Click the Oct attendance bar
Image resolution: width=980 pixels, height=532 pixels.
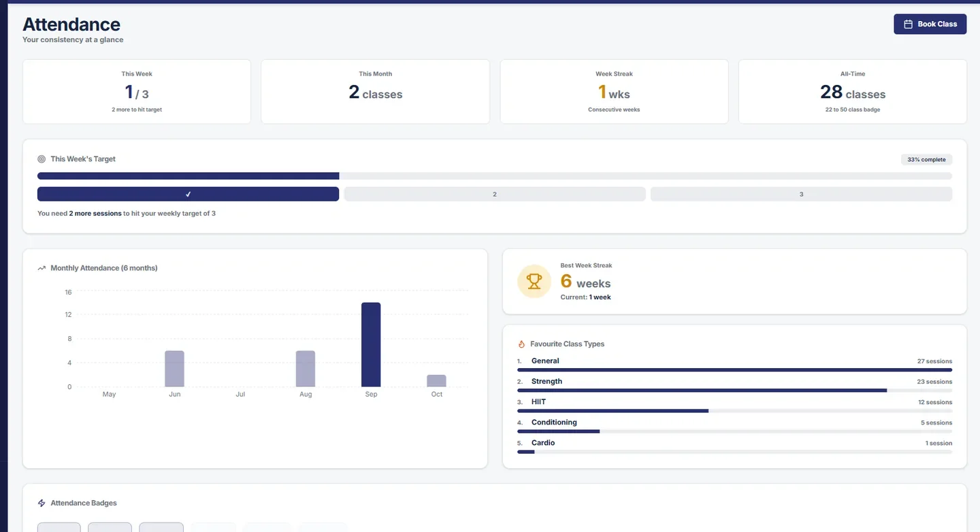point(436,381)
